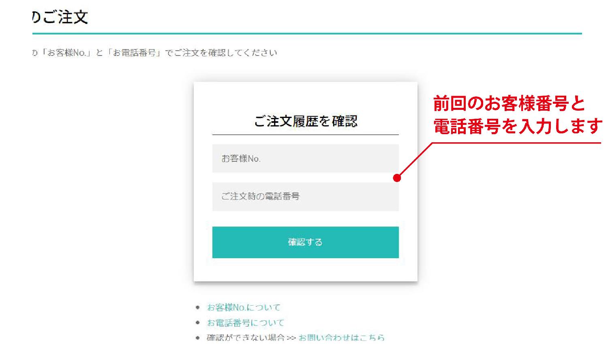Viewport: 608px width, 364px height.
Task: Click the 確認ができない場合 >> text
Action: click(251, 337)
